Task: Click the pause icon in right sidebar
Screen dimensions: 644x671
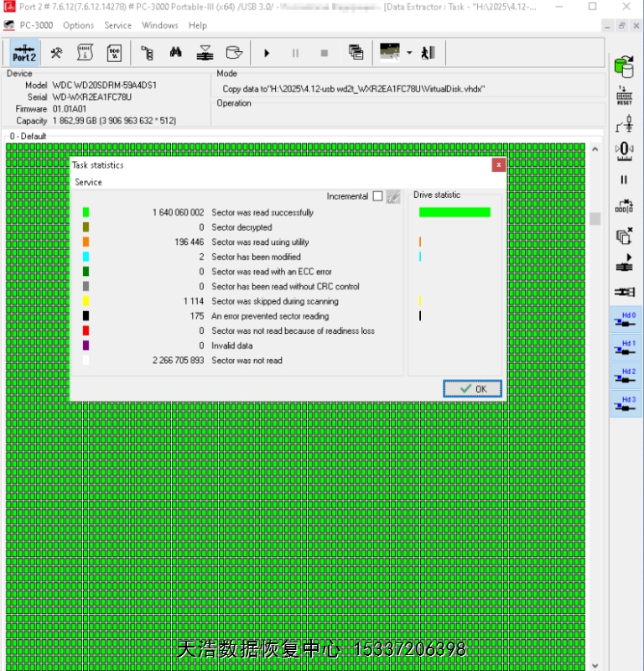Action: tap(624, 179)
